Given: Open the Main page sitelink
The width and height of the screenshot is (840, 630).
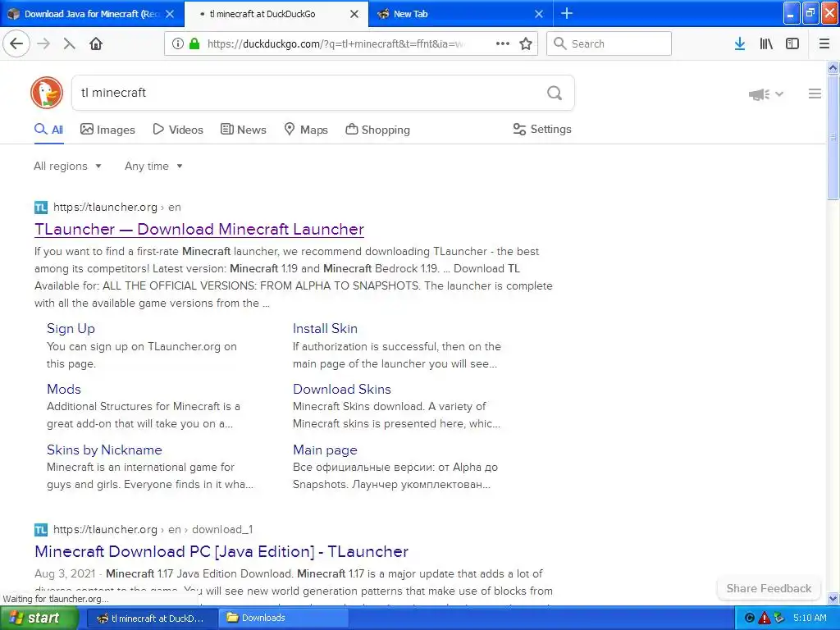Looking at the screenshot, I should point(325,450).
